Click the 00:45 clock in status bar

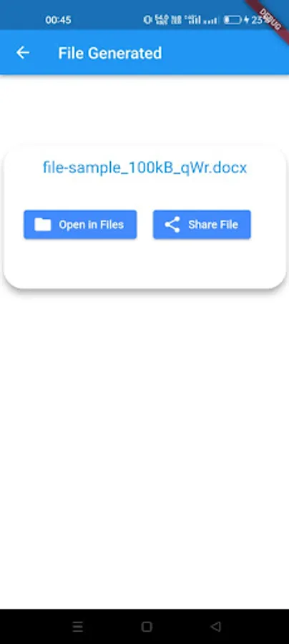coord(58,20)
